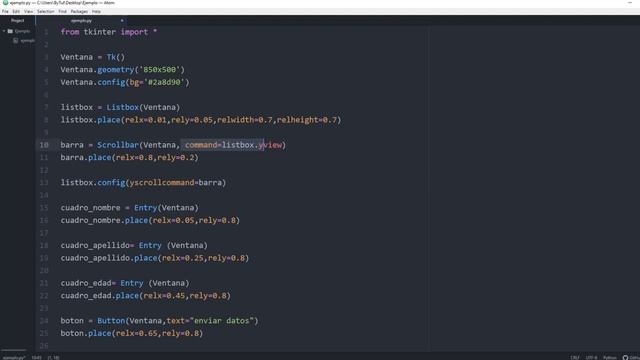Click the word Scrollbar on line 10
Screen dimensions: 640x360
tap(118, 145)
